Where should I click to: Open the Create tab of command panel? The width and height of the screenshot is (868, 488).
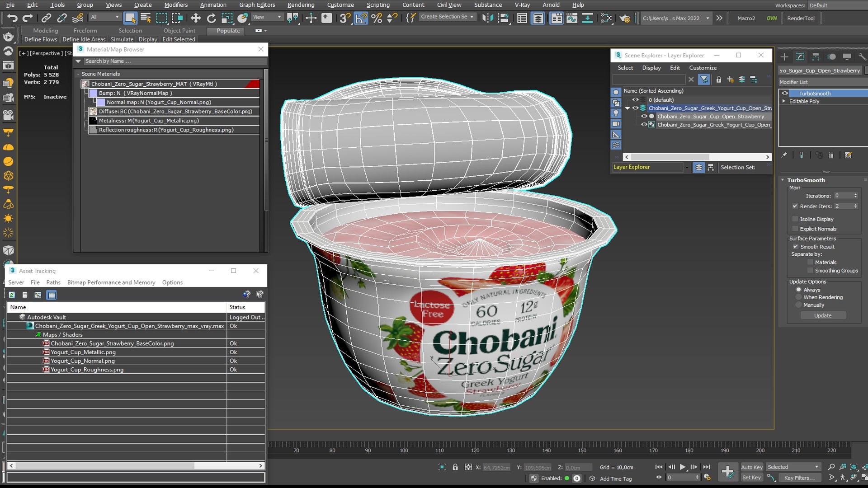tap(784, 56)
